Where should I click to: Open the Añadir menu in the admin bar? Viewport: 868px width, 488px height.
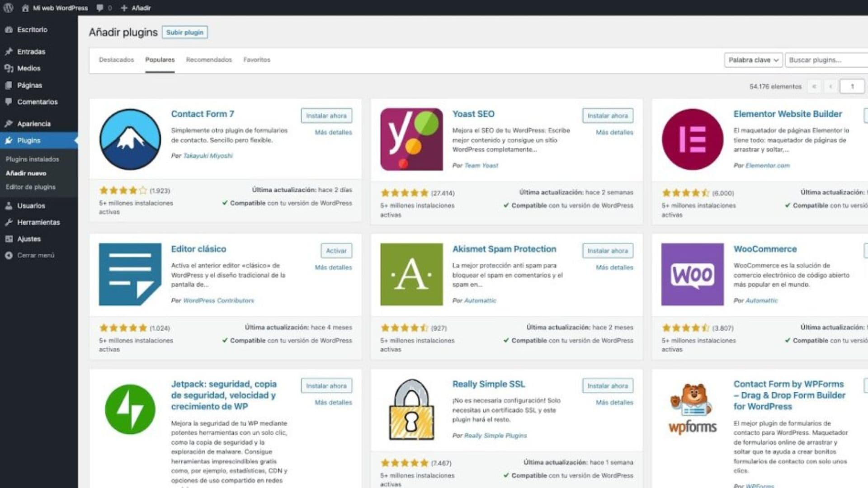click(x=135, y=8)
